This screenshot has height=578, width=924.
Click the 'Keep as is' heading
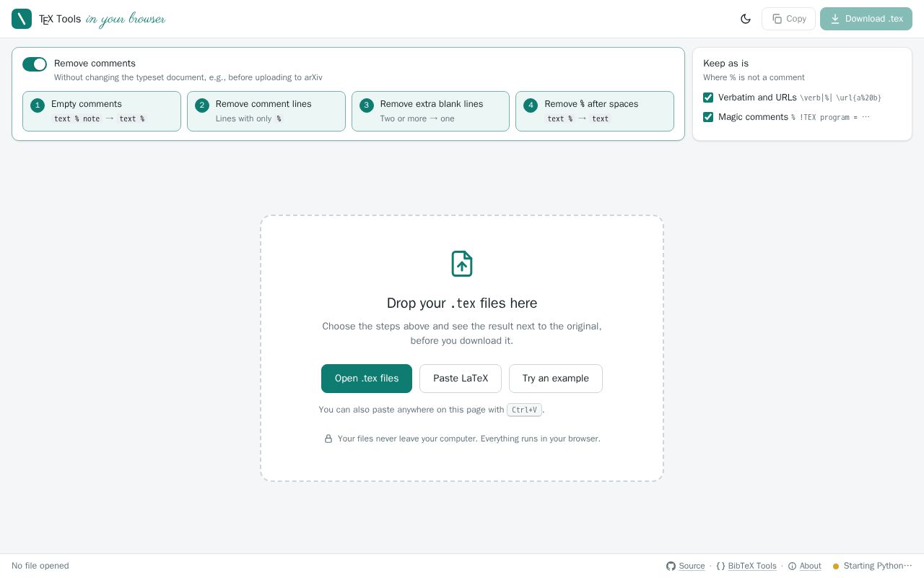point(725,64)
